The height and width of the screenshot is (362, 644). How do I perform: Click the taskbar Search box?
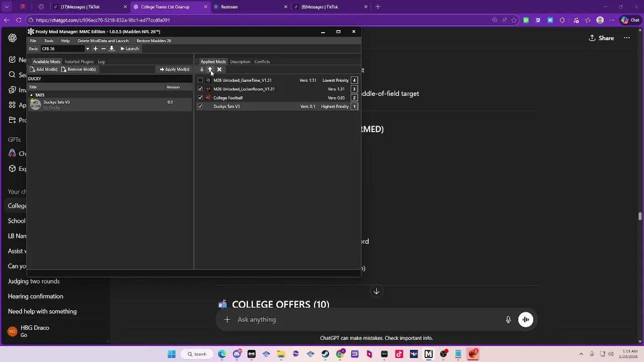(197, 354)
